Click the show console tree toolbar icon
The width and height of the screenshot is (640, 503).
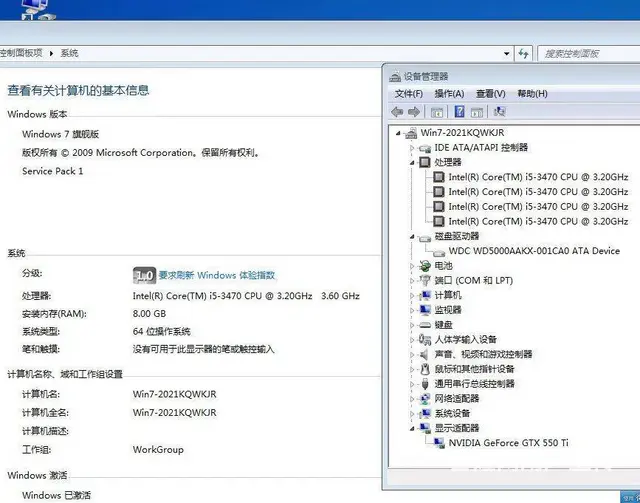pyautogui.click(x=437, y=112)
